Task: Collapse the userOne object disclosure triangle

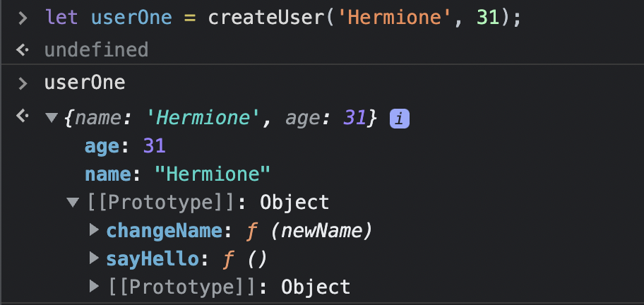Action: [52, 119]
